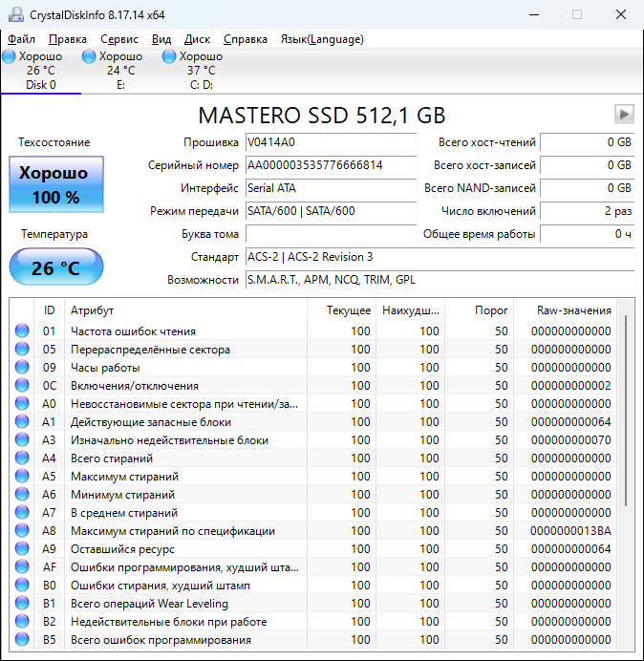Open the Язык(Language) menu

(322, 39)
